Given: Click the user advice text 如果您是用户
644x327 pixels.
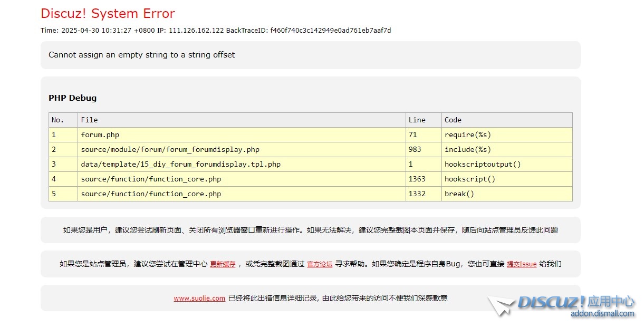Looking at the screenshot, I should [x=311, y=230].
